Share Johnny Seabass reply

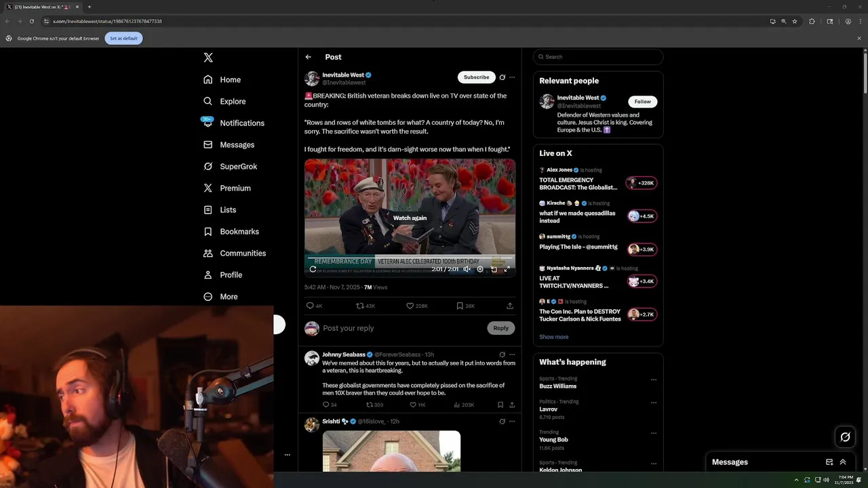[512, 405]
